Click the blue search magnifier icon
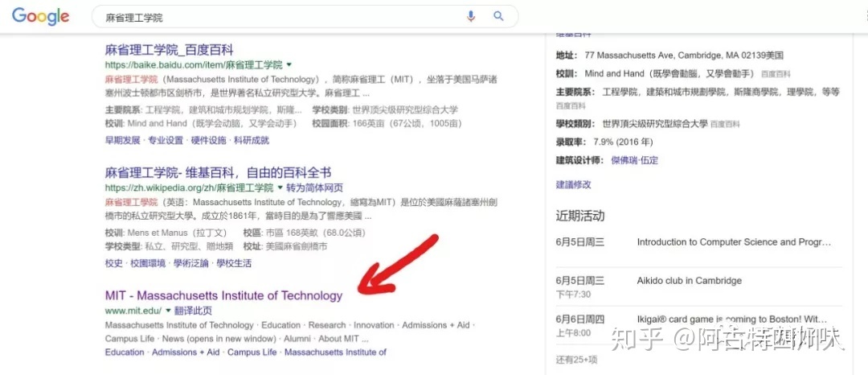The width and height of the screenshot is (868, 375). click(x=499, y=16)
